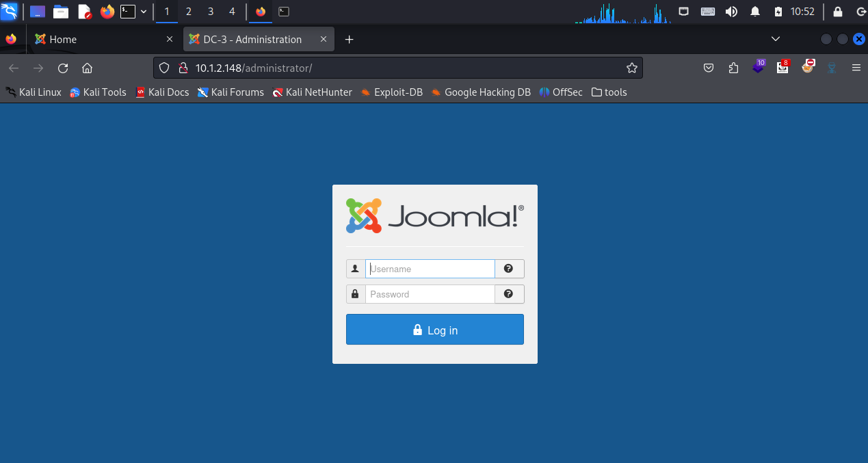The width and height of the screenshot is (868, 463).
Task: Click the battery power icon
Action: pos(778,12)
